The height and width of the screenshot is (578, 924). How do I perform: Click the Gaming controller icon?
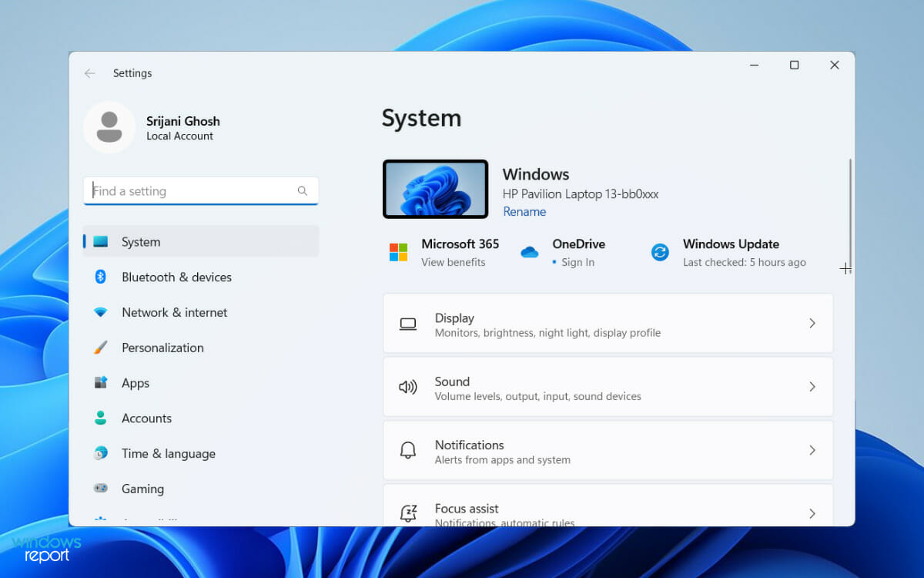[x=102, y=489]
